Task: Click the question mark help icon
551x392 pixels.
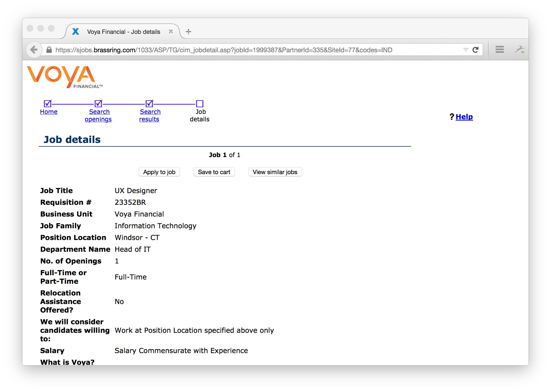Action: (452, 117)
